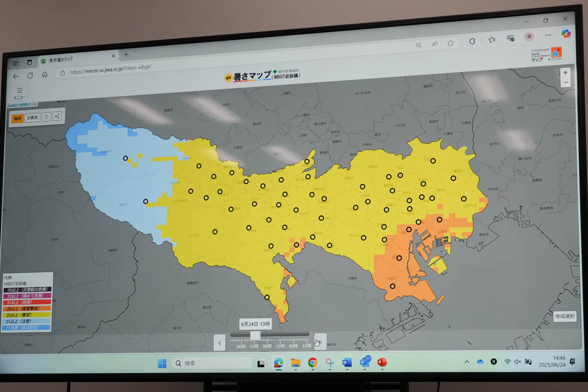Click the 35以上 black legend entry
This screenshot has width=588, height=392.
pos(27,290)
